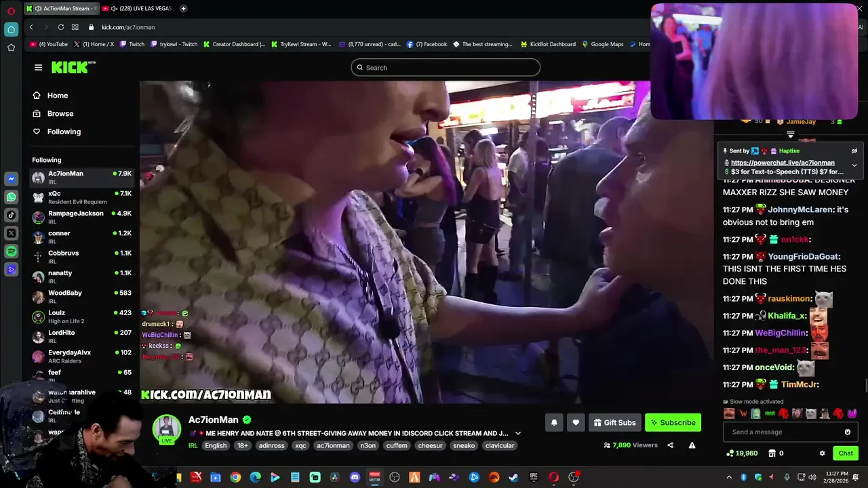
Task: Expand the pinned message chevron
Action: (x=854, y=165)
